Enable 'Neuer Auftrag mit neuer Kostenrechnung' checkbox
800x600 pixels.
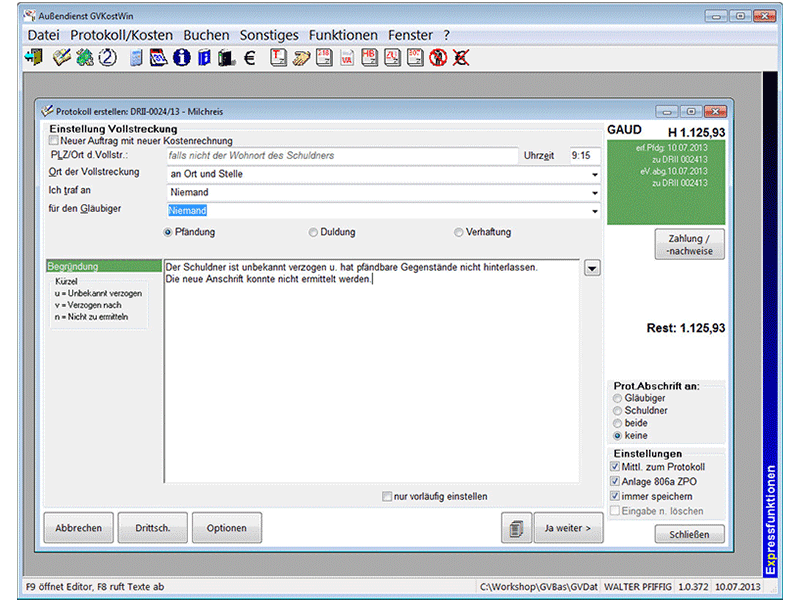pyautogui.click(x=53, y=141)
